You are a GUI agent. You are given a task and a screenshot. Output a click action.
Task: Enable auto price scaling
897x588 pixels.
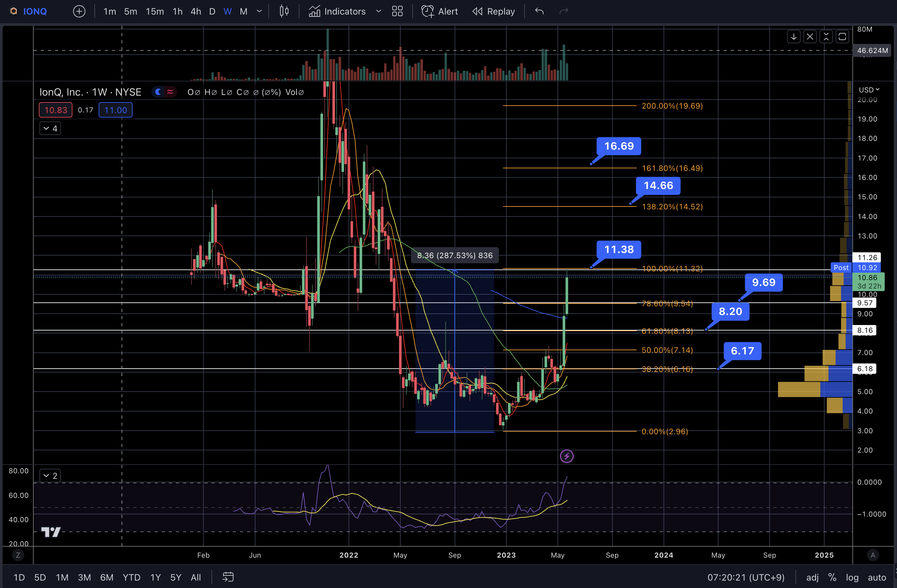(x=877, y=577)
